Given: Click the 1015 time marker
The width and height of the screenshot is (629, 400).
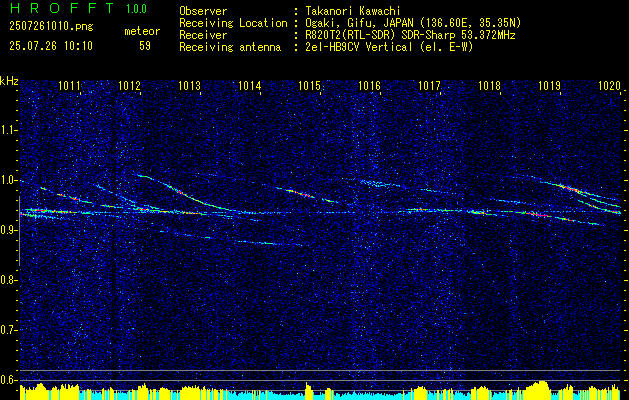Looking at the screenshot, I should pyautogui.click(x=310, y=85).
